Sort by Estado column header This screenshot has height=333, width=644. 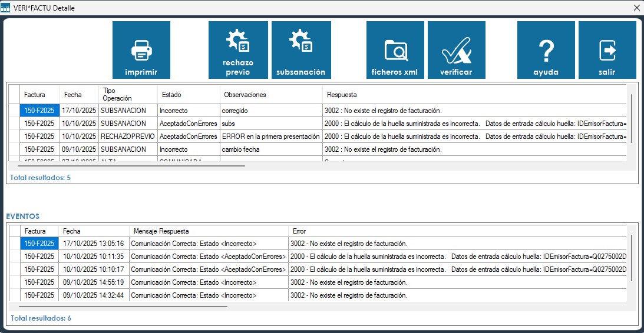[x=171, y=95]
